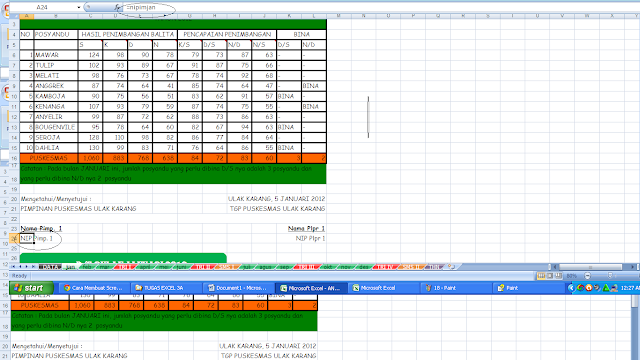This screenshot has width=640, height=360.
Task: Click the horizontal scrollbar thumb
Action: [590, 267]
